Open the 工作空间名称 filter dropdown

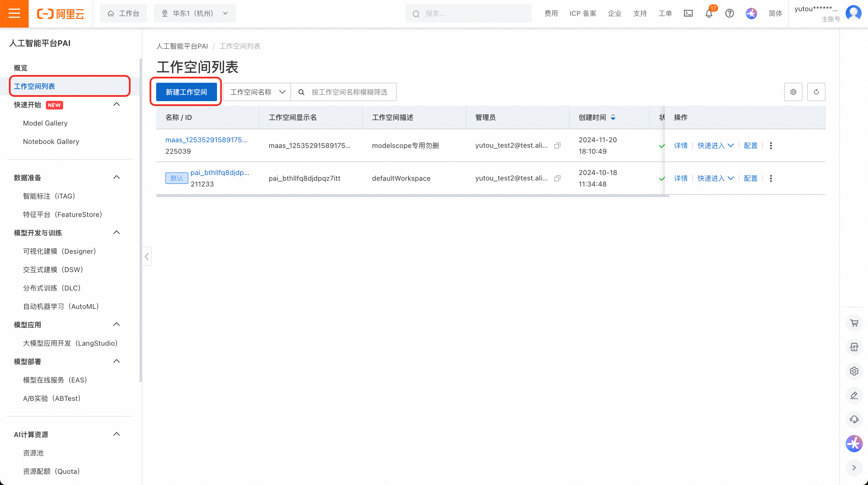pyautogui.click(x=257, y=92)
